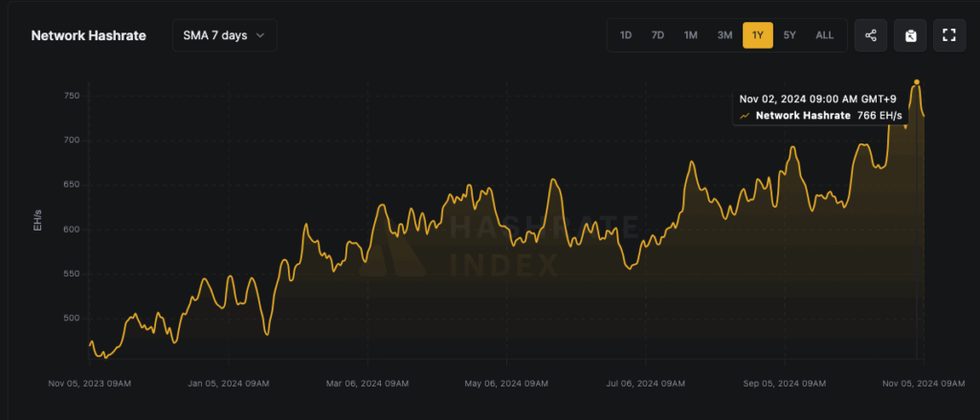Screen dimensions: 980x420
Task: Click the Network Hashrate chart title
Action: coord(89,35)
